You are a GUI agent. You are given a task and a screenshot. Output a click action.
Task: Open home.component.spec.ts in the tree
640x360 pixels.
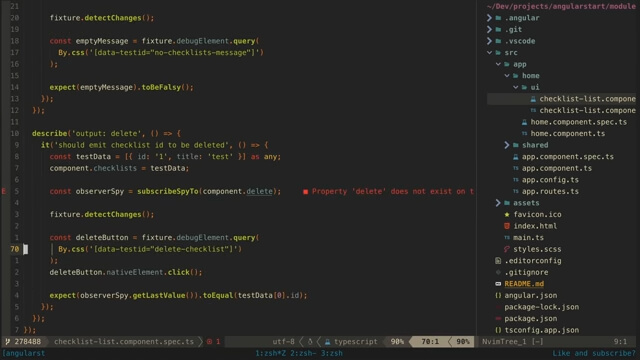click(578, 122)
